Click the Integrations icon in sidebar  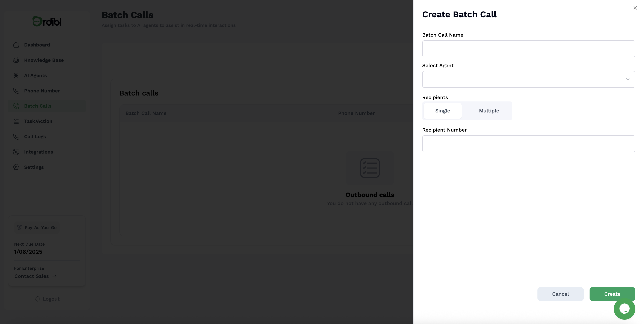(16, 152)
